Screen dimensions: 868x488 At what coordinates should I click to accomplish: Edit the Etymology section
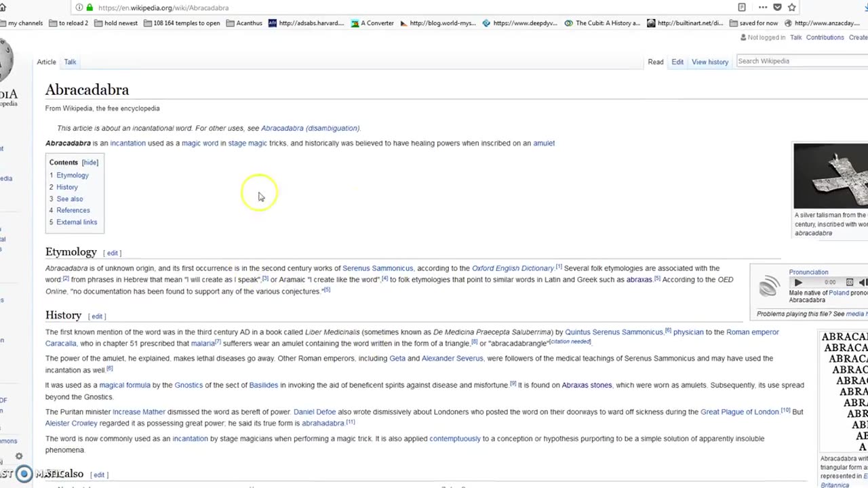coord(113,253)
